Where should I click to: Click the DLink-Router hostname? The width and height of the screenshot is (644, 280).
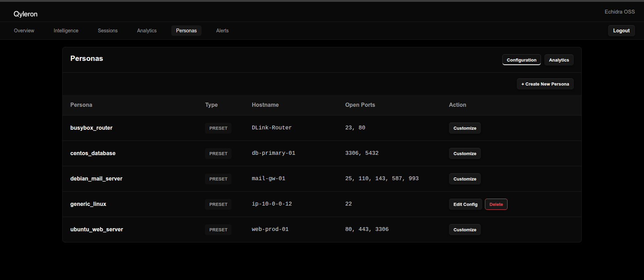pos(272,128)
